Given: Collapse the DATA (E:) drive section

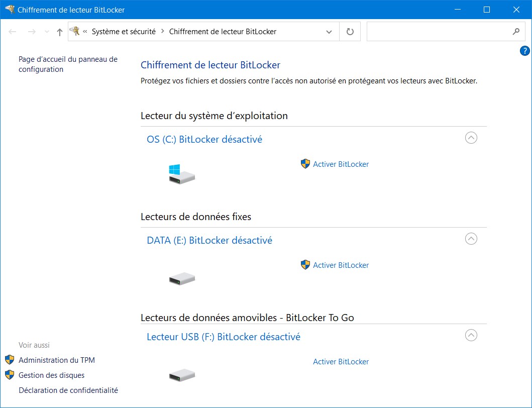Looking at the screenshot, I should [x=471, y=239].
